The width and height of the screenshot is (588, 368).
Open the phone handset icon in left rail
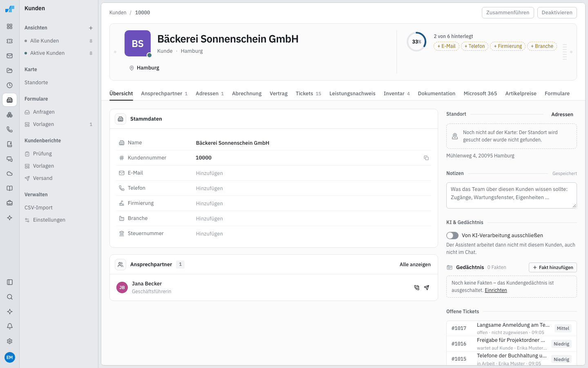[x=9, y=129]
